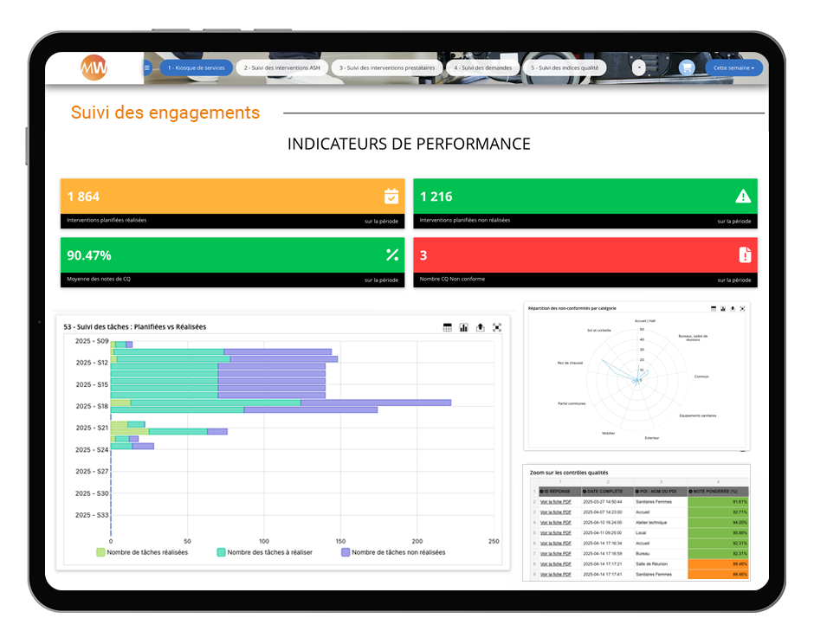
Task: Switch to '2 - Suivi des interventions ASH' tab
Action: (281, 68)
